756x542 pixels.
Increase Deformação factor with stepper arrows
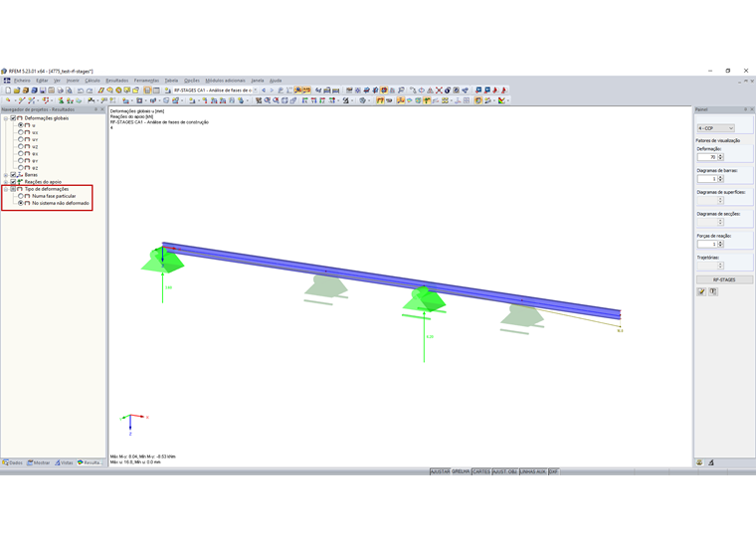click(x=721, y=157)
